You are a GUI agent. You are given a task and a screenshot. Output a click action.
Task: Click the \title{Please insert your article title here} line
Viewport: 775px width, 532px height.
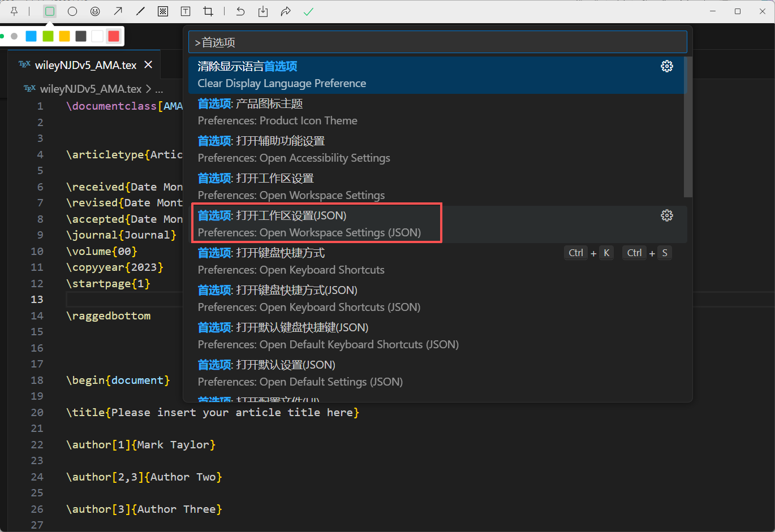pos(213,413)
